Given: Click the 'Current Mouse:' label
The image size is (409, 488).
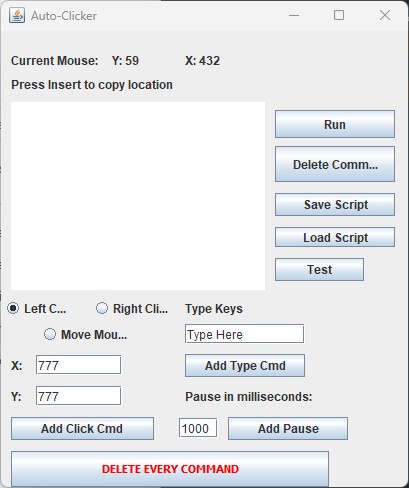Looking at the screenshot, I should 55,61.
